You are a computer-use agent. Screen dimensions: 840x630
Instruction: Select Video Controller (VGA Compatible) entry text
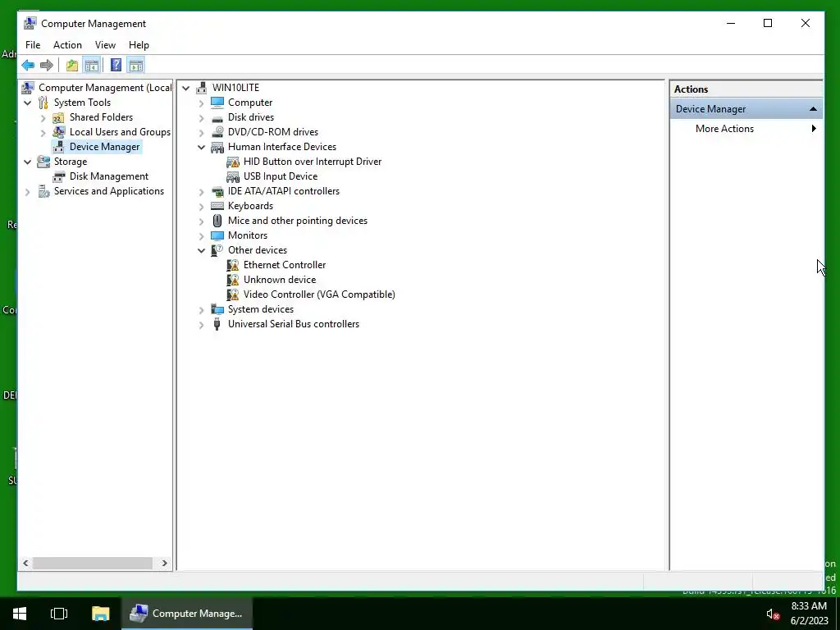(319, 294)
